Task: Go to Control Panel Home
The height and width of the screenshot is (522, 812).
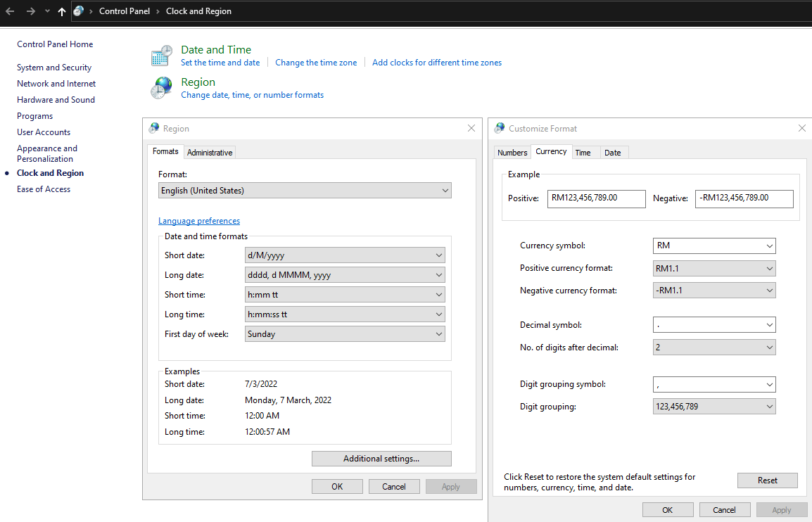Action: click(55, 44)
